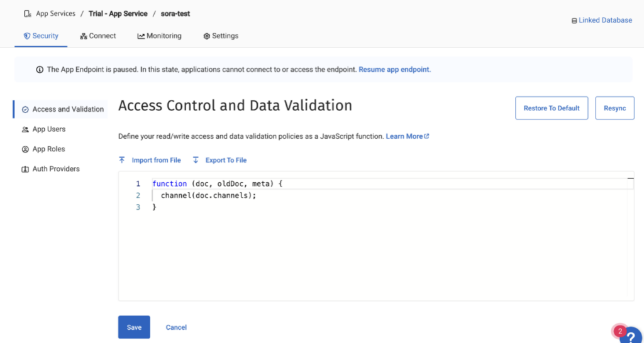644x343 pixels.
Task: Click the Resume app endpoint link
Action: (394, 70)
